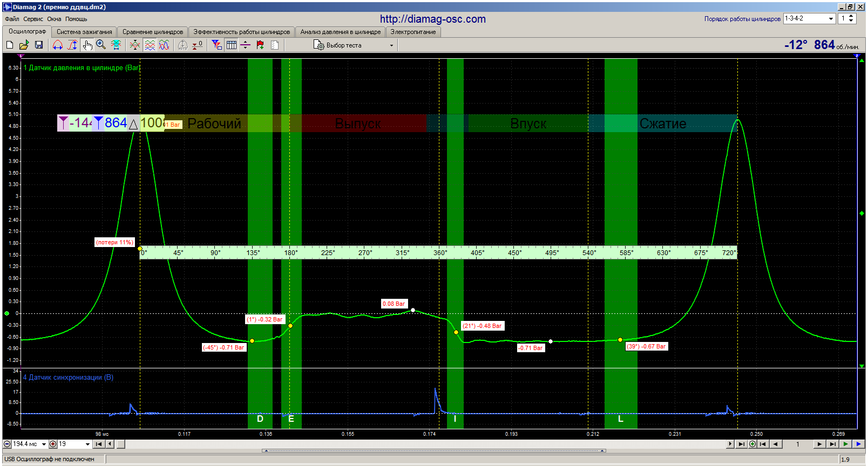Viewport: 868px width, 466px height.
Task: Click the AUTO scale icon
Action: pyautogui.click(x=183, y=45)
